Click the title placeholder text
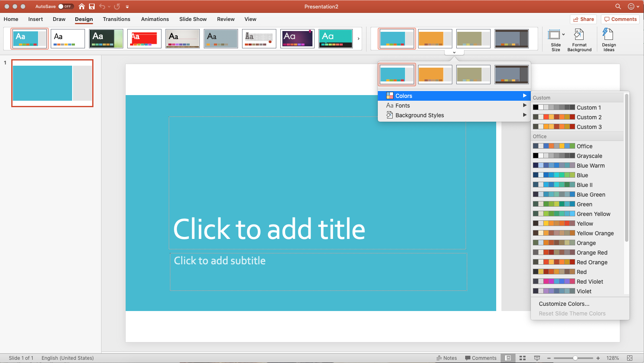 click(269, 229)
